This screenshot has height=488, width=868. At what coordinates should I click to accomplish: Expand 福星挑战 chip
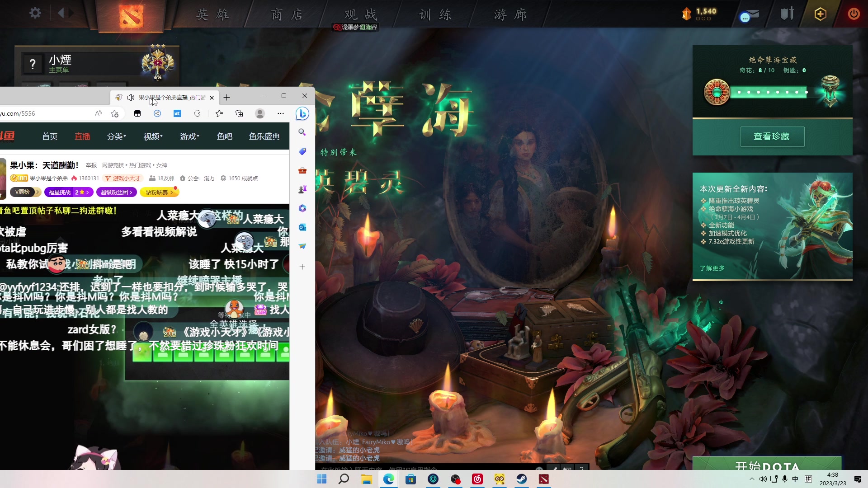69,192
